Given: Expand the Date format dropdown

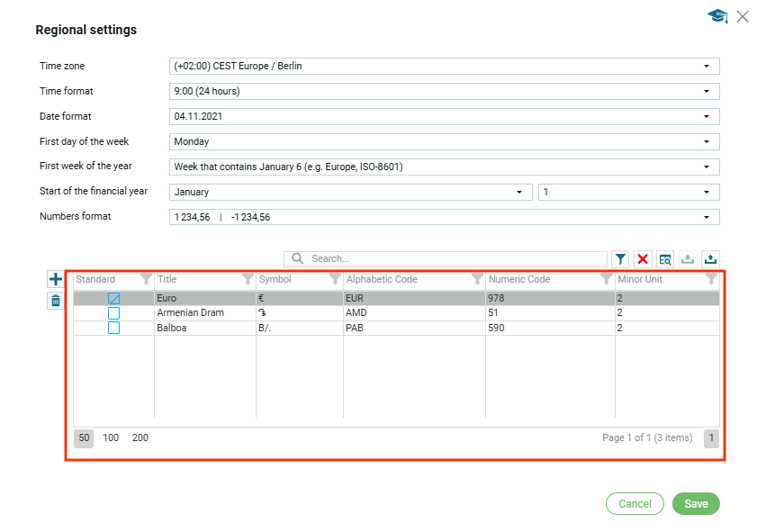Looking at the screenshot, I should [445, 116].
